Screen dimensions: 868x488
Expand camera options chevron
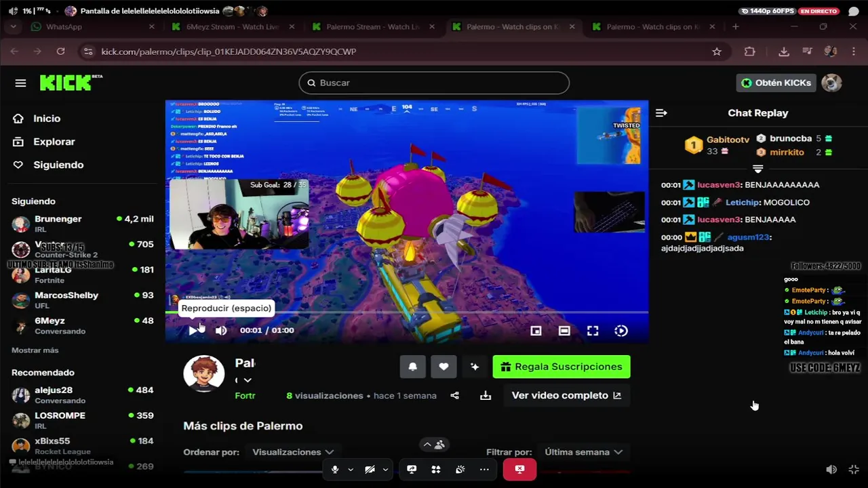[x=385, y=469]
